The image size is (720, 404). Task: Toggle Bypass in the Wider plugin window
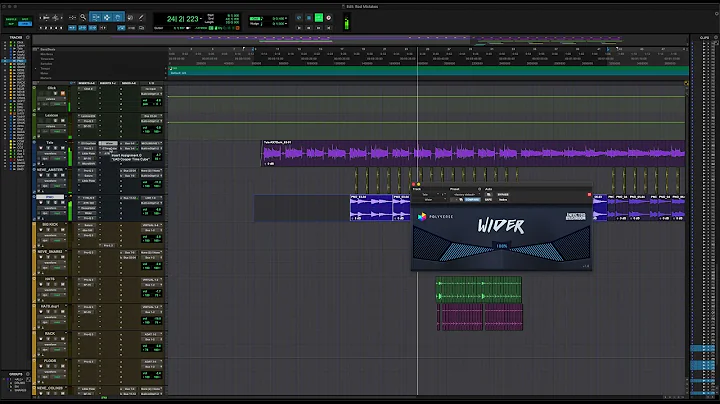(503, 195)
